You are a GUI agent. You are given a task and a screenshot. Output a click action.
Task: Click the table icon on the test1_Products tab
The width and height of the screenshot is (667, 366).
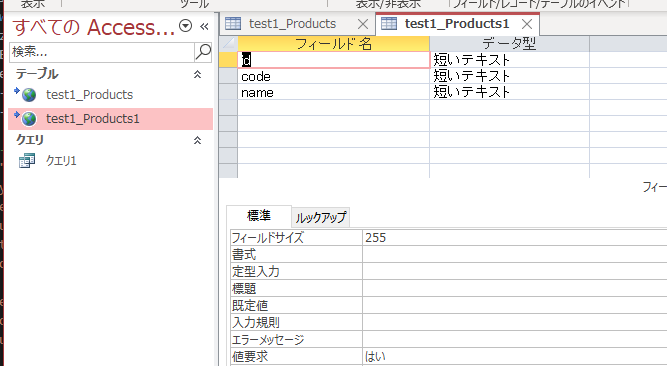click(233, 23)
